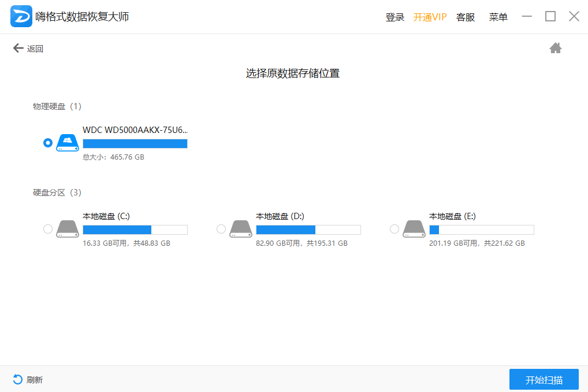Open 客服 customer service
Screen dimensions: 588x392
point(466,17)
